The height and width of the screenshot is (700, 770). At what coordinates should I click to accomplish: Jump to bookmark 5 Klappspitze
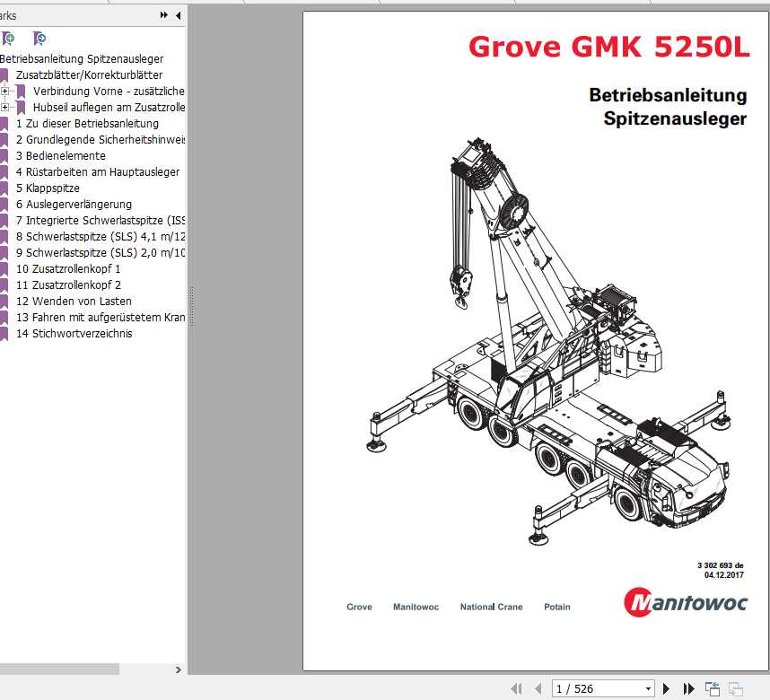tap(48, 188)
